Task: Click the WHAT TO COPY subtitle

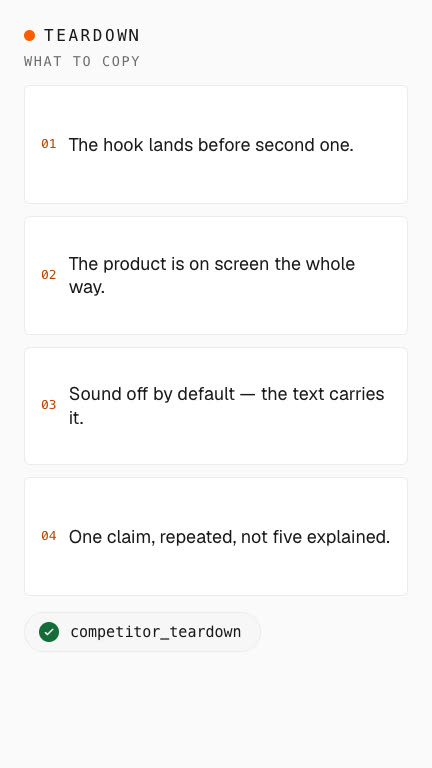Action: [82, 61]
